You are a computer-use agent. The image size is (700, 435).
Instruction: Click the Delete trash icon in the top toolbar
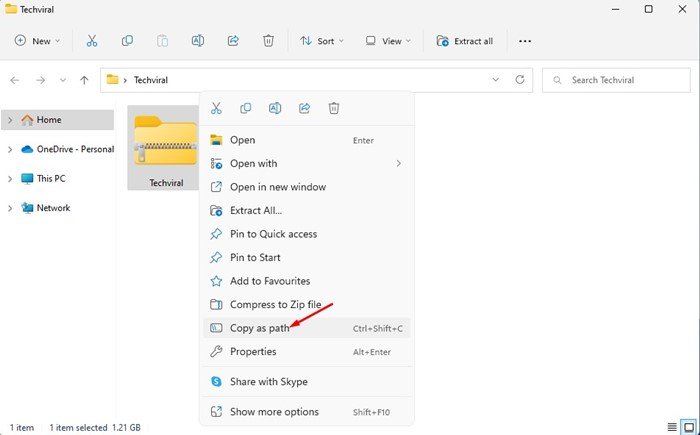point(268,41)
